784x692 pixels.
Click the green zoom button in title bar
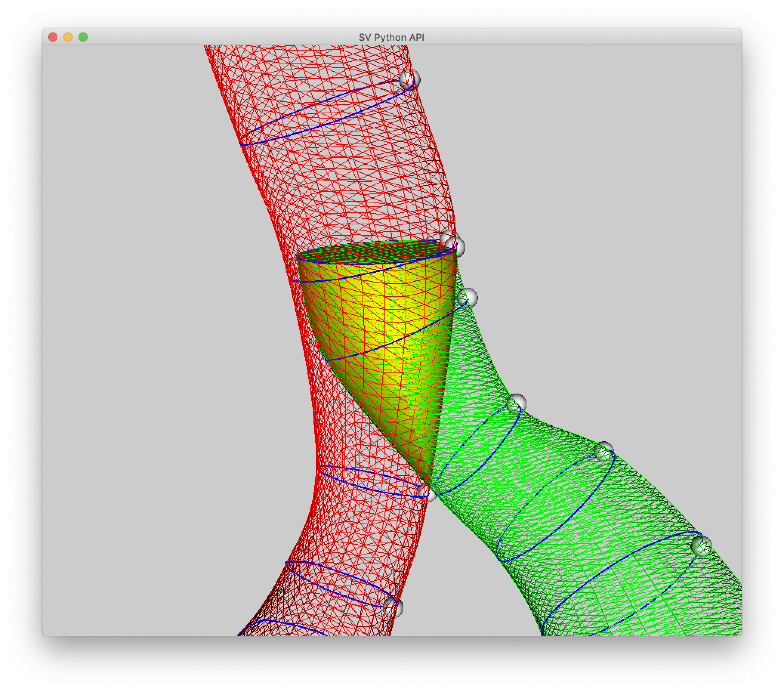tap(83, 37)
